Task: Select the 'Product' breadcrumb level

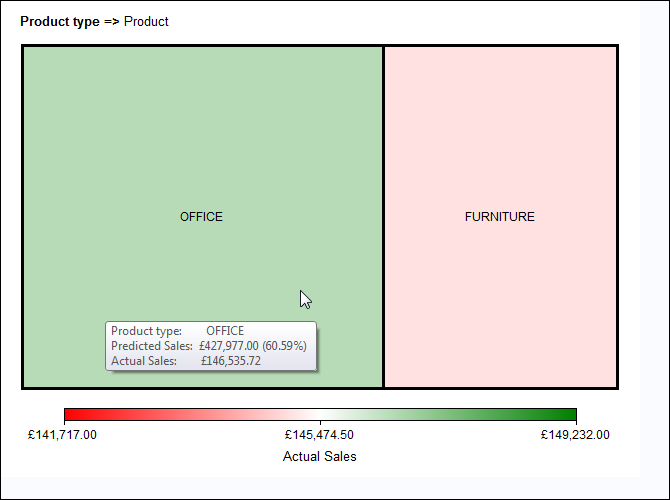Action: tap(146, 22)
